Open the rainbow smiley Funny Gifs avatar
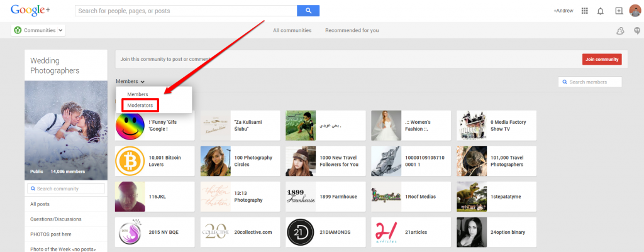 coord(130,126)
